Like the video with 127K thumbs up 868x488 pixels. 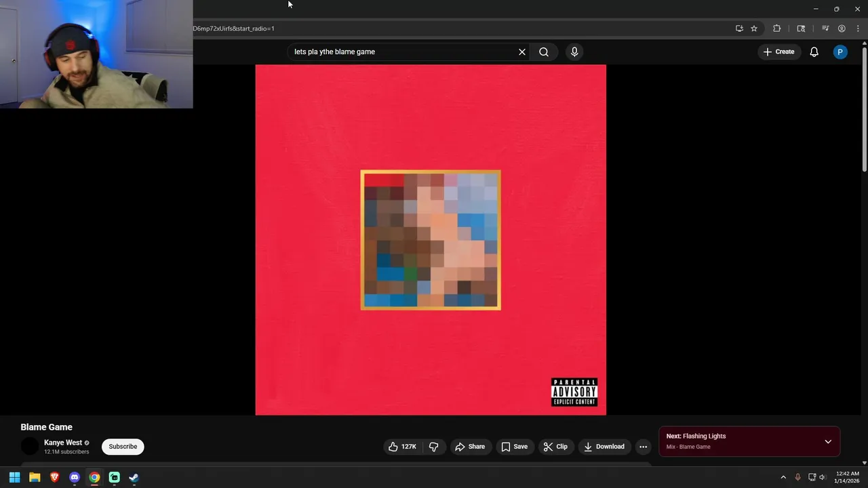click(x=402, y=447)
